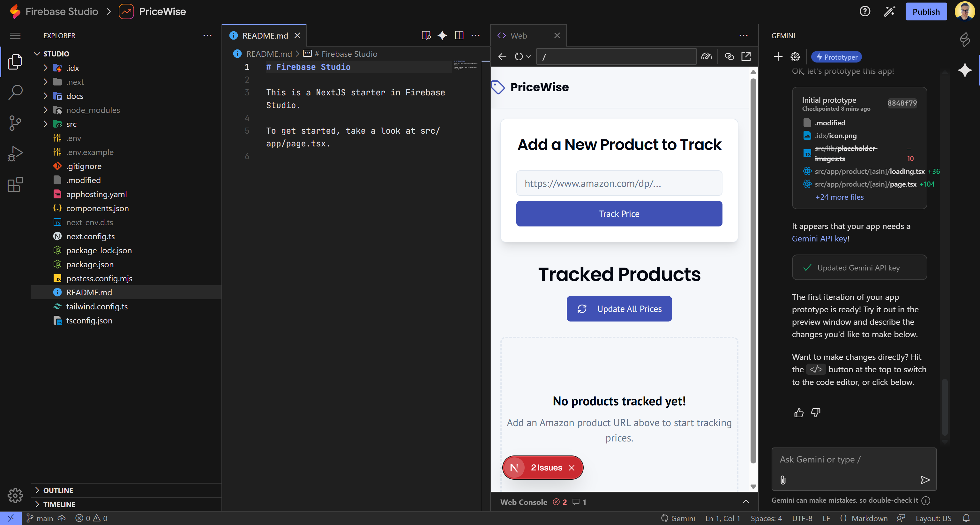The width and height of the screenshot is (980, 525).
Task: Open the Extensions view
Action: [15, 184]
